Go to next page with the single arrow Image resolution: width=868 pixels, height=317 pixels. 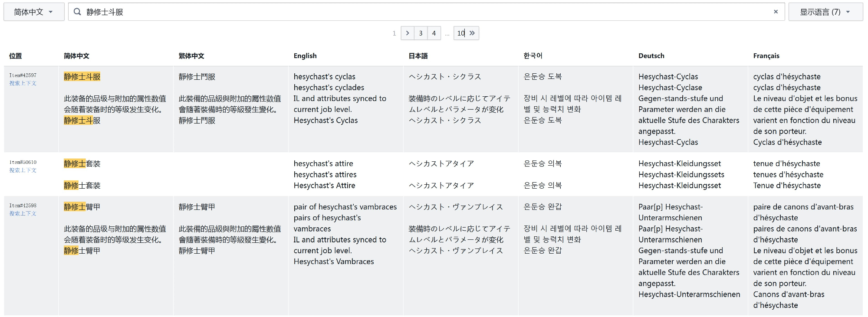point(407,33)
